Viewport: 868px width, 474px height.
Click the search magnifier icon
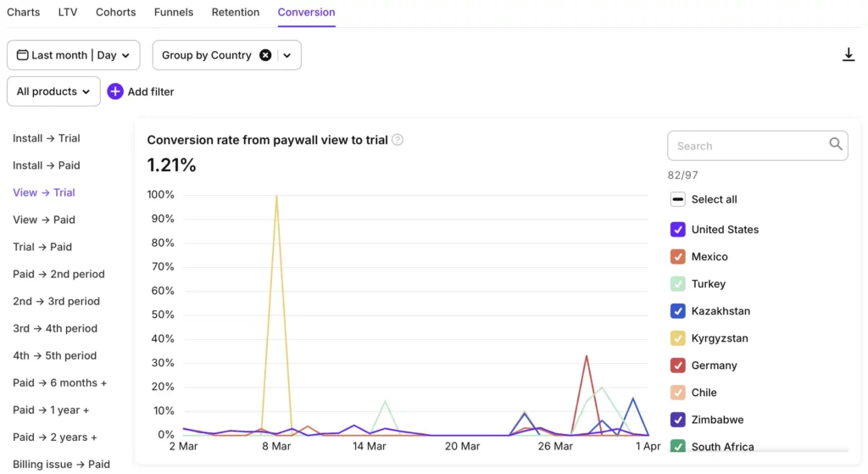point(835,144)
